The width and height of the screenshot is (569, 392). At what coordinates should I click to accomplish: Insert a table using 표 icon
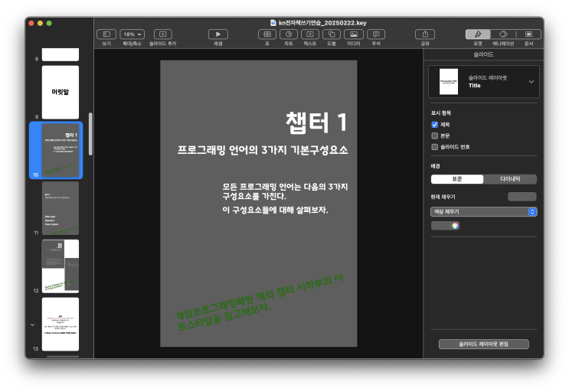tap(267, 34)
